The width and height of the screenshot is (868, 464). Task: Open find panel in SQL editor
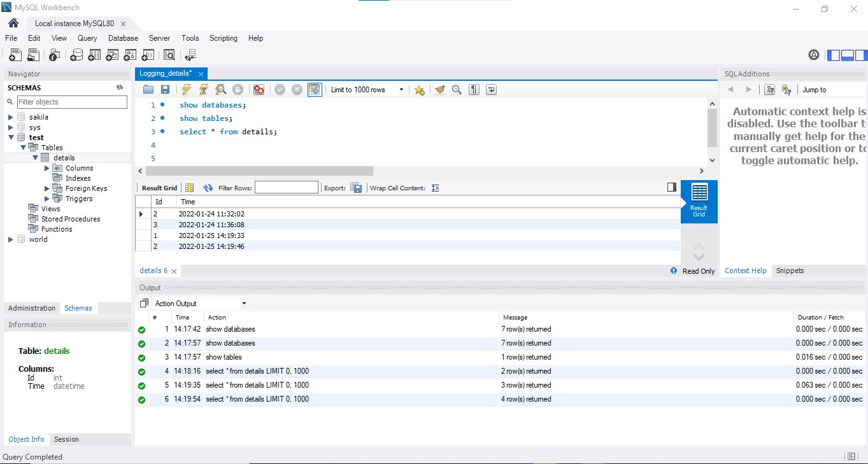tap(457, 90)
